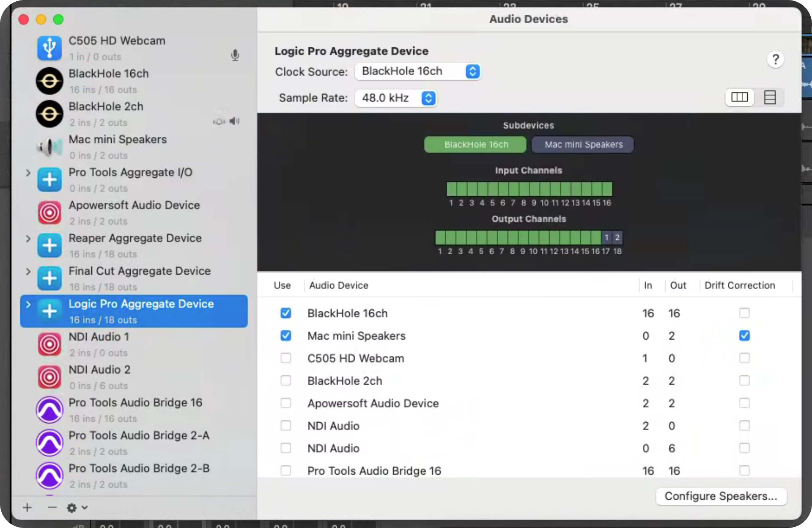
Task: Expand Reaper Aggregate Device subdevices
Action: [x=28, y=239]
